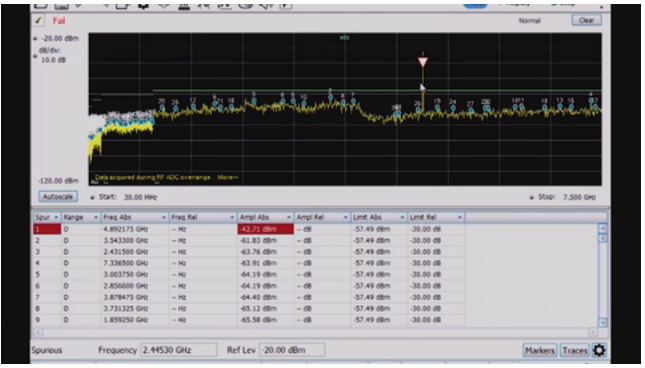Open the Markers panel button
Image resolution: width=645 pixels, height=368 pixels.
540,350
